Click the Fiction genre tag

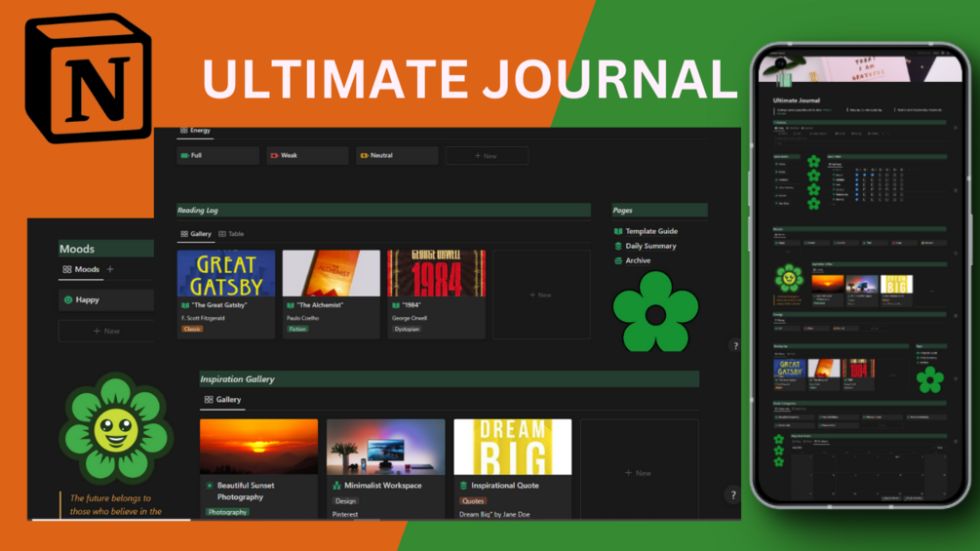click(298, 329)
